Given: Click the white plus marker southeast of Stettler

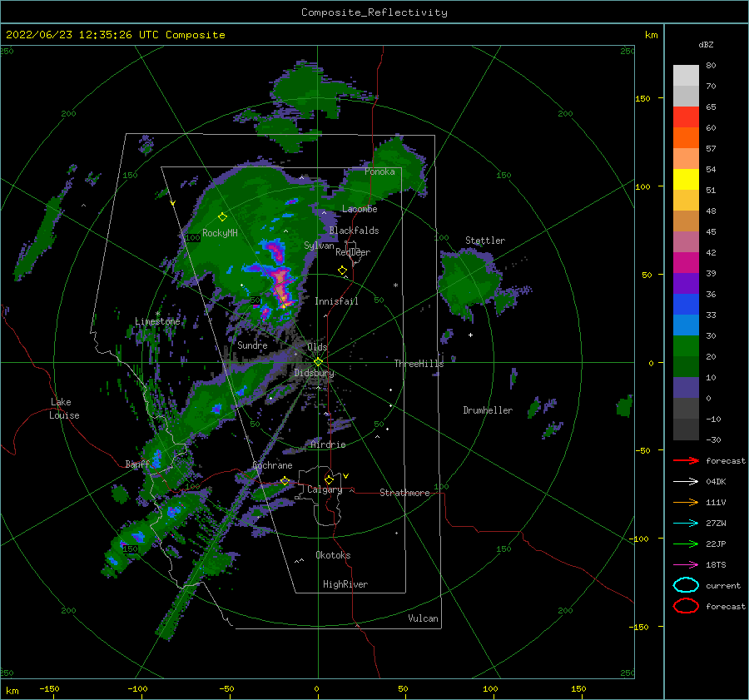Looking at the screenshot, I should [x=470, y=335].
